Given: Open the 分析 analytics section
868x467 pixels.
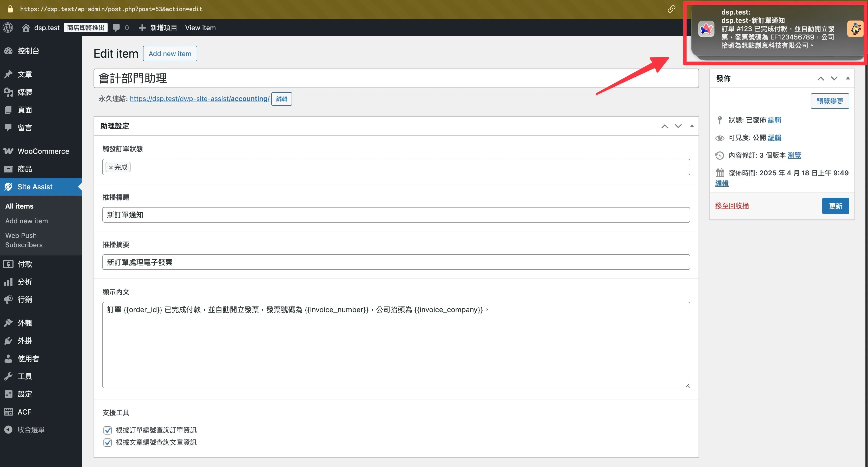Looking at the screenshot, I should coord(24,282).
